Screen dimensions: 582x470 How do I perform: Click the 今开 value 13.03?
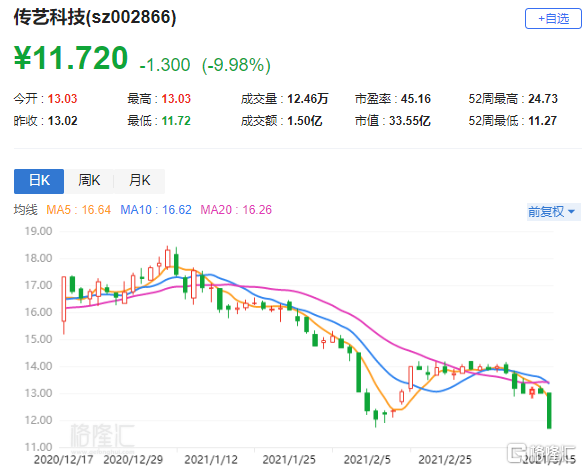(62, 99)
